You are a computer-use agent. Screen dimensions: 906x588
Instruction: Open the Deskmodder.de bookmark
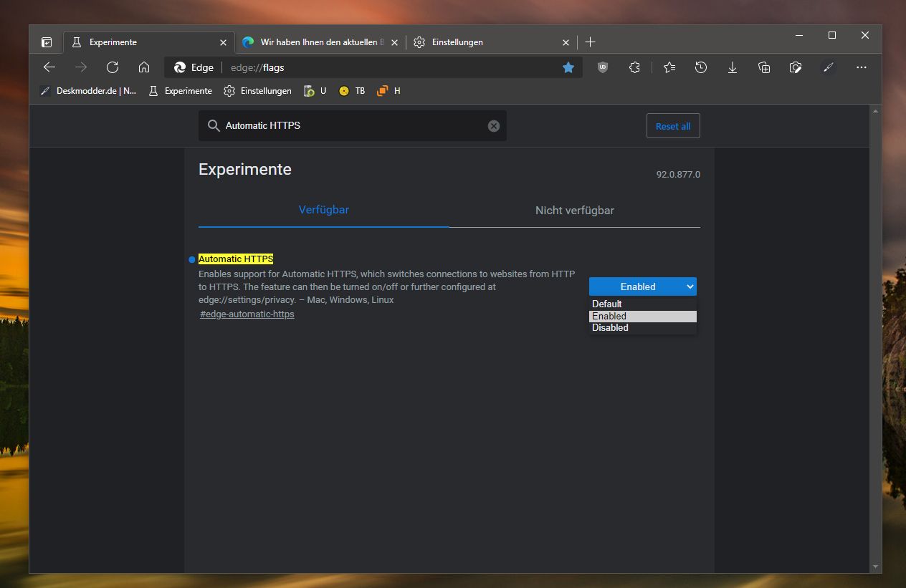pos(88,91)
